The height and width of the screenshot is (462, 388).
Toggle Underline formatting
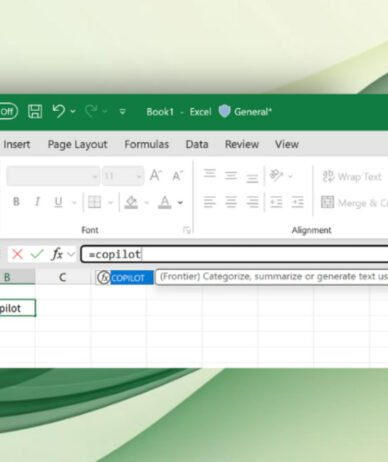tap(58, 202)
